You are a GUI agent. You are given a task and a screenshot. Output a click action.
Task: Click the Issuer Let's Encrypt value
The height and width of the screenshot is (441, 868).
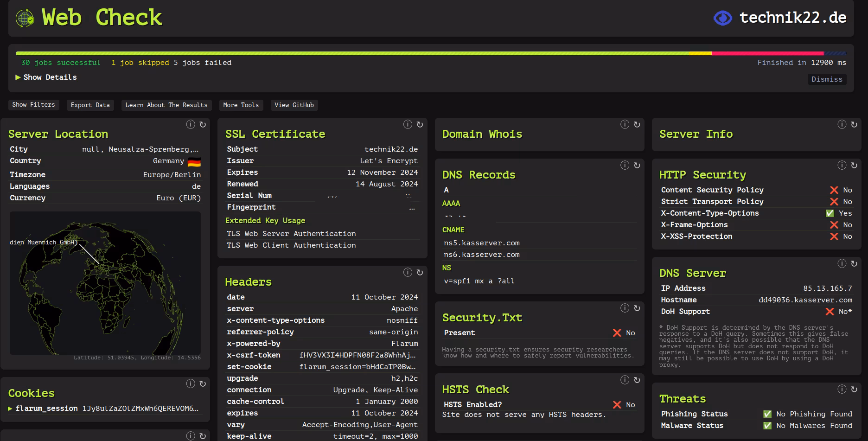tap(389, 161)
